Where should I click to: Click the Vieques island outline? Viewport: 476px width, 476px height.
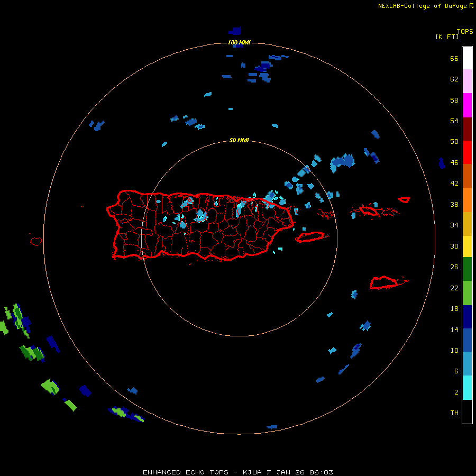coord(312,236)
